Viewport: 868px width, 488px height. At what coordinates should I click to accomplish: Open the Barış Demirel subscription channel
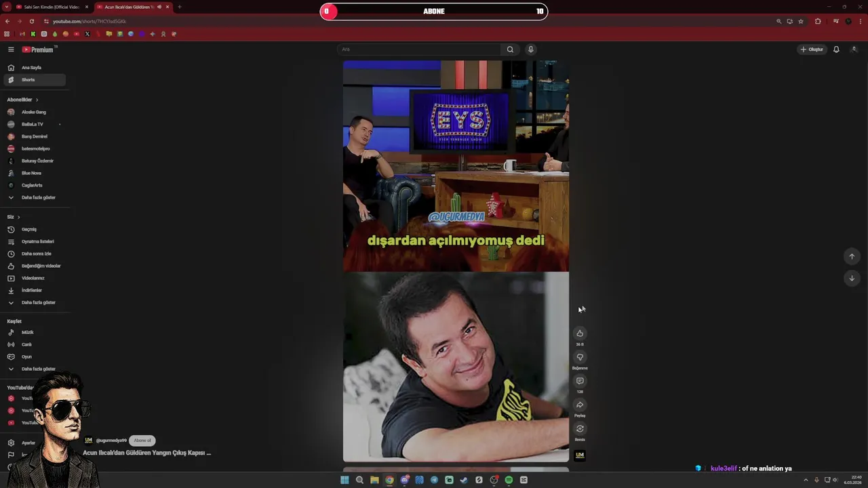pos(34,136)
